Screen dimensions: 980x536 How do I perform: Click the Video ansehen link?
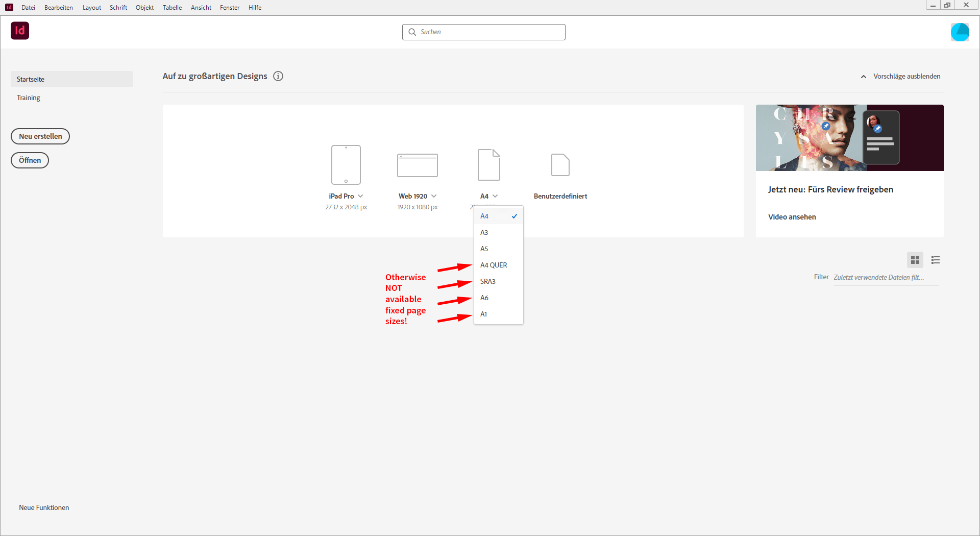click(792, 216)
